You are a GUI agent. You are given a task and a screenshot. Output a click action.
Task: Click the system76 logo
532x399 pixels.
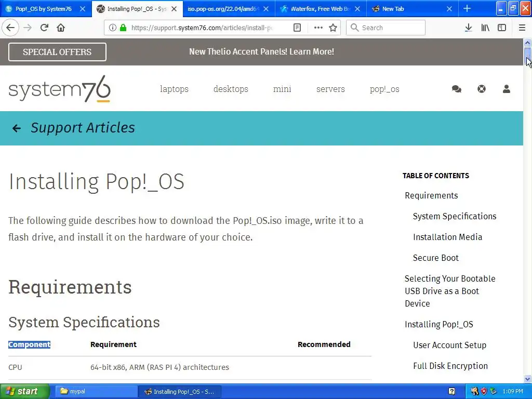tap(59, 89)
